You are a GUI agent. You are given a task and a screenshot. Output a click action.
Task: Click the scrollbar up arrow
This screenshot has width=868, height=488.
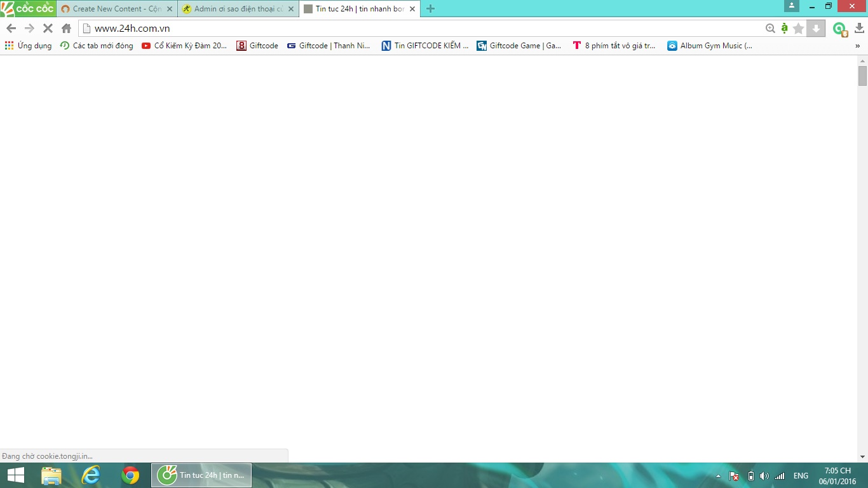pyautogui.click(x=862, y=60)
